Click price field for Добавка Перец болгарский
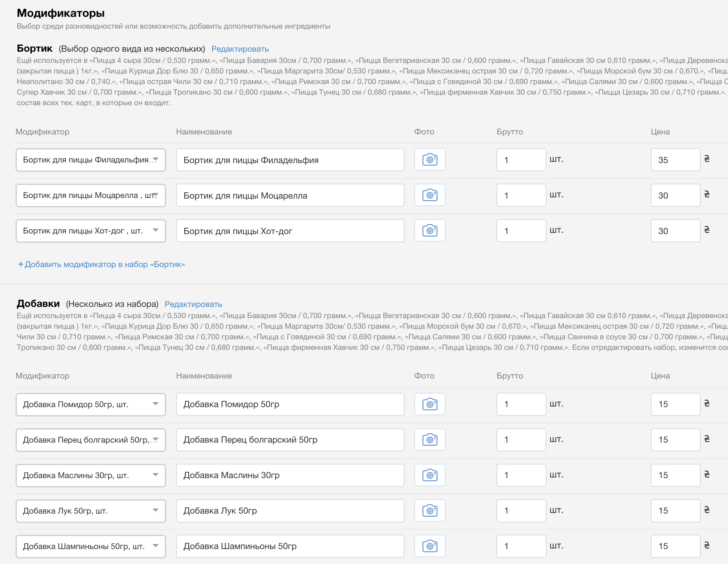 coord(675,439)
